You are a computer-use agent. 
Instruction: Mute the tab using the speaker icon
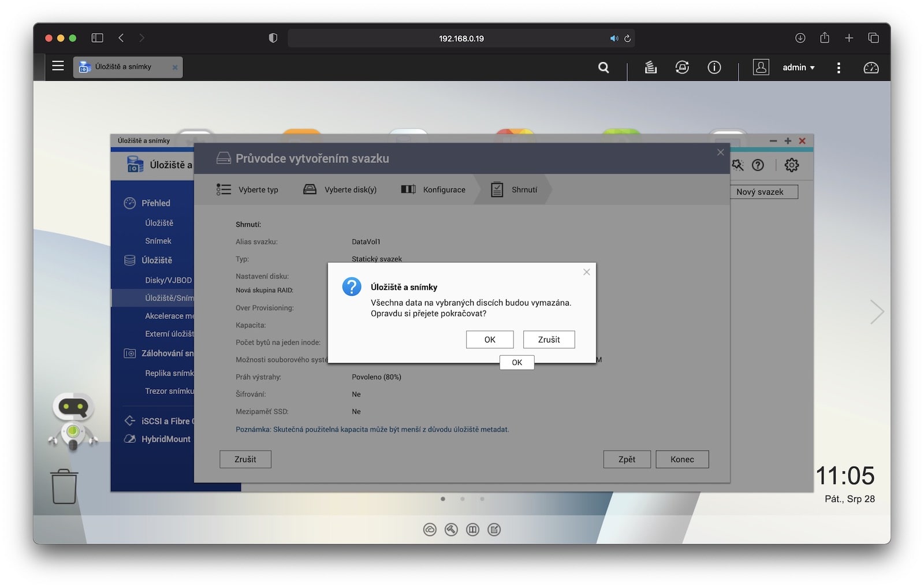pyautogui.click(x=614, y=38)
